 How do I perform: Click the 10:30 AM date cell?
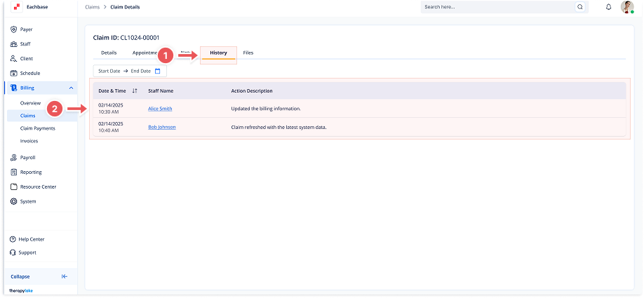[x=110, y=109]
